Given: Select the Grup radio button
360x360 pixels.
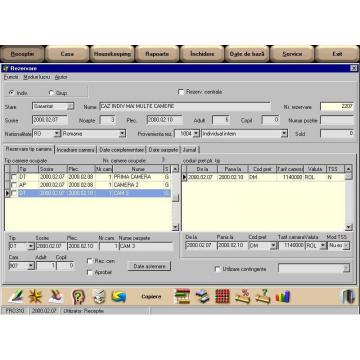Looking at the screenshot, I should pyautogui.click(x=51, y=93).
